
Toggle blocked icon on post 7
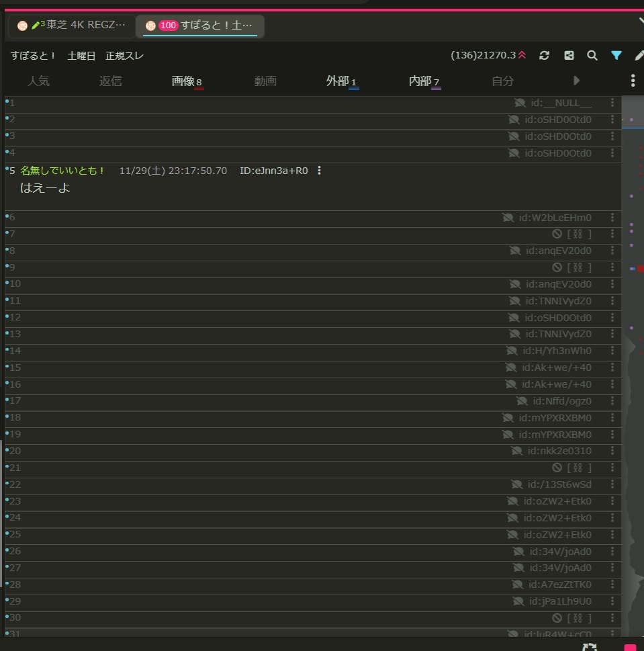tap(557, 234)
